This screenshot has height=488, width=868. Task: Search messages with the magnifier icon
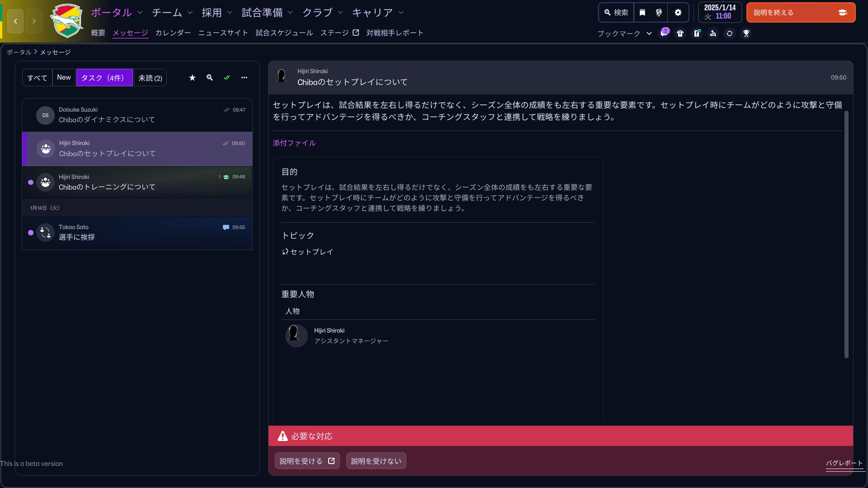tap(210, 78)
